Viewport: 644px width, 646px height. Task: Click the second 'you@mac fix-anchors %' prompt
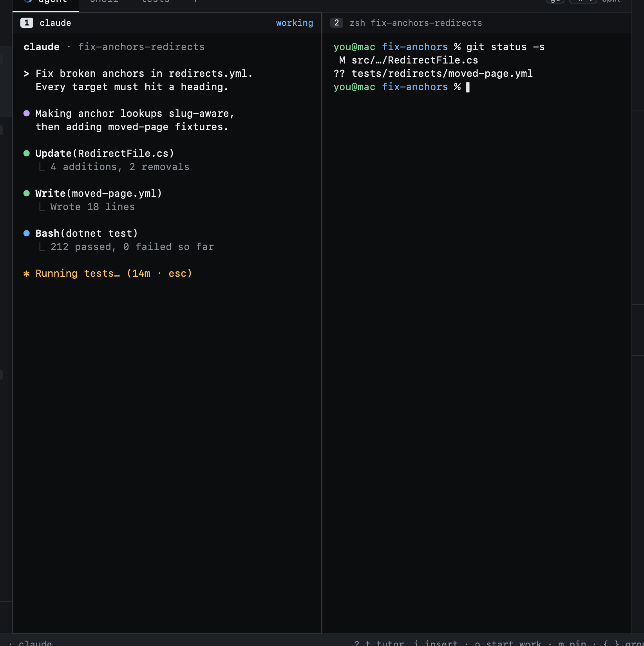pos(397,87)
